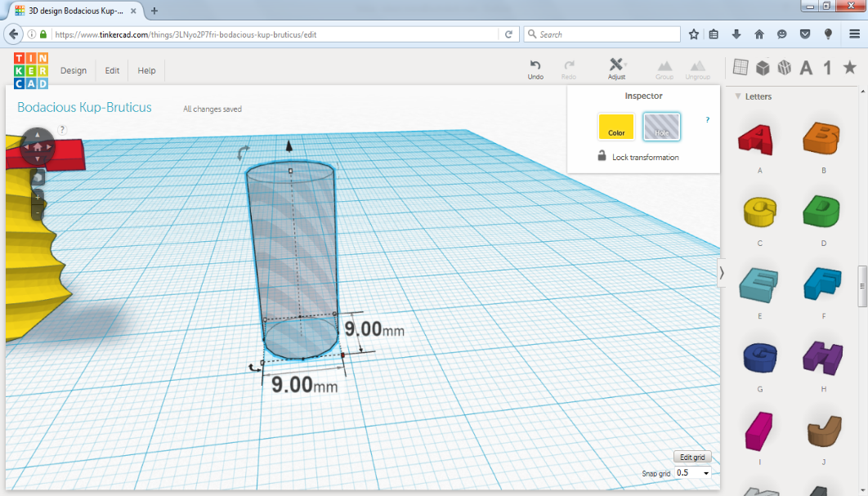Click the workplane grid icon
Viewport: 868px width, 496px height.
[740, 68]
